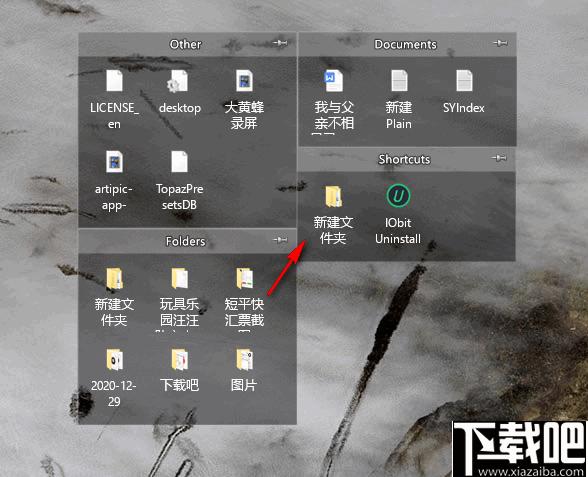588x477 pixels.
Task: Toggle the pin on the Shortcuts fence
Action: pos(499,158)
